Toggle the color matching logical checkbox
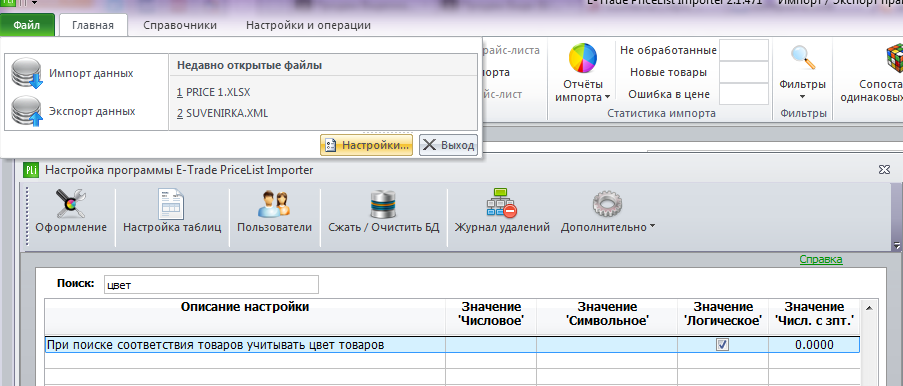Viewport: 903px width, 386px height. 722,345
